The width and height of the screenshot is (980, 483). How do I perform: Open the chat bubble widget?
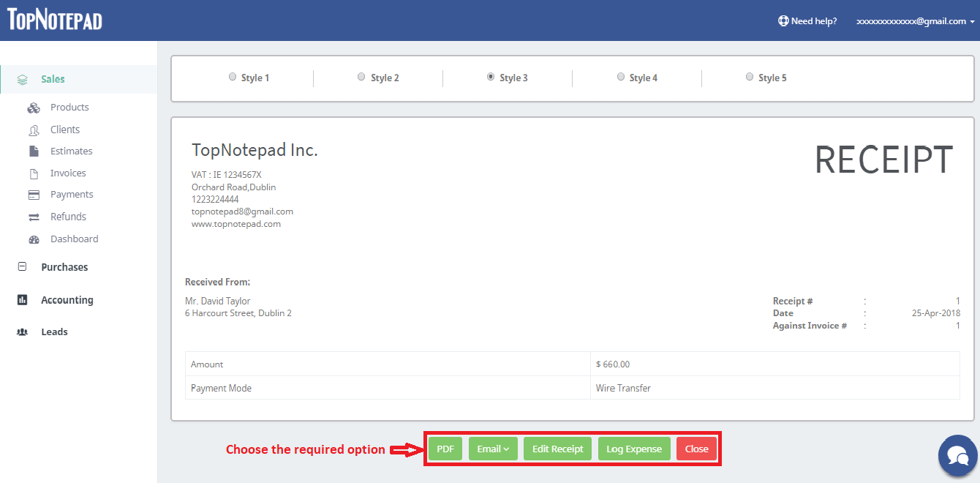click(957, 454)
